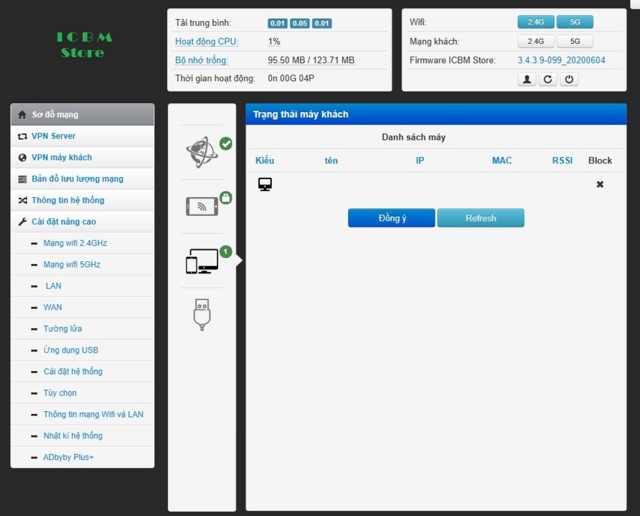Viewport: 640px width, 516px height.
Task: Open the Hoạt động CPU link
Action: coord(206,42)
